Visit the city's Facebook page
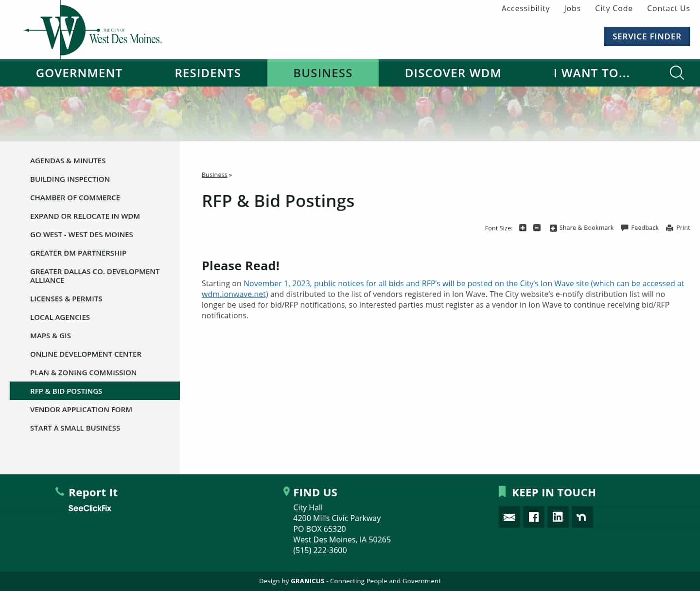This screenshot has width=700, height=591. 533,517
